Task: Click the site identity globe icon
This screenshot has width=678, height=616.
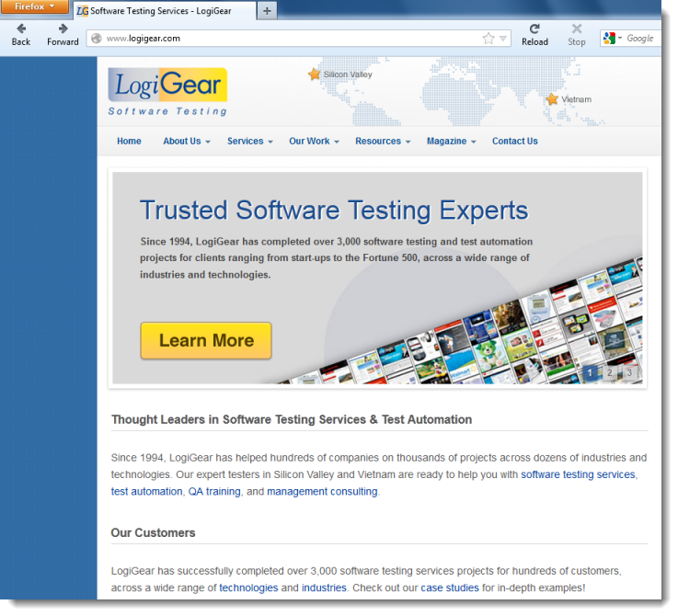Action: tap(97, 38)
